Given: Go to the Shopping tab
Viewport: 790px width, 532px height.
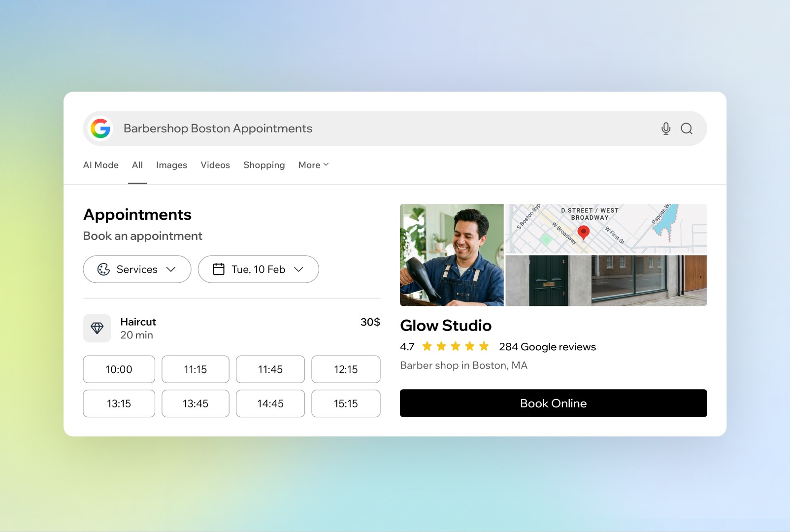Looking at the screenshot, I should click(x=264, y=165).
